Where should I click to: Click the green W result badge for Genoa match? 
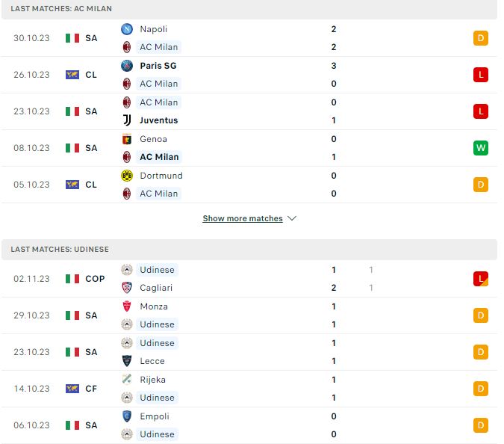481,148
